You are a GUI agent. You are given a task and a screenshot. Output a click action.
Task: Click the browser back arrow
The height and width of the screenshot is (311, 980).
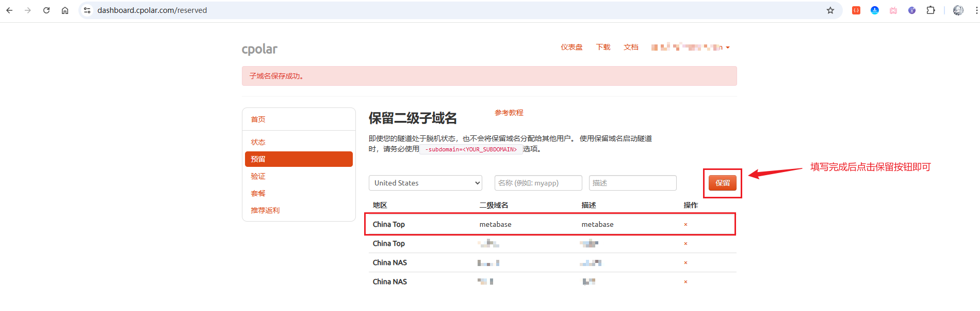coord(9,10)
